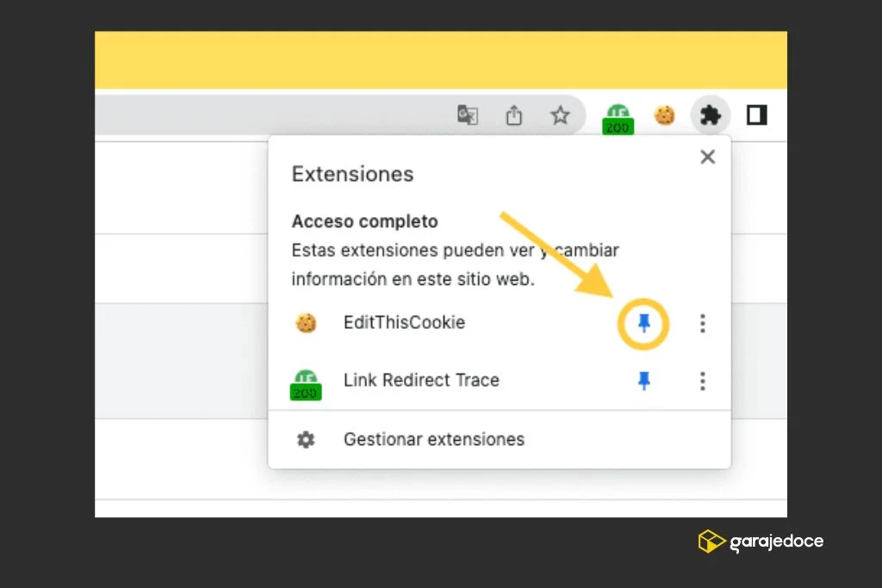Open Link Redirect Trace from the toolbar
Screen dimensions: 882x588
tap(618, 119)
